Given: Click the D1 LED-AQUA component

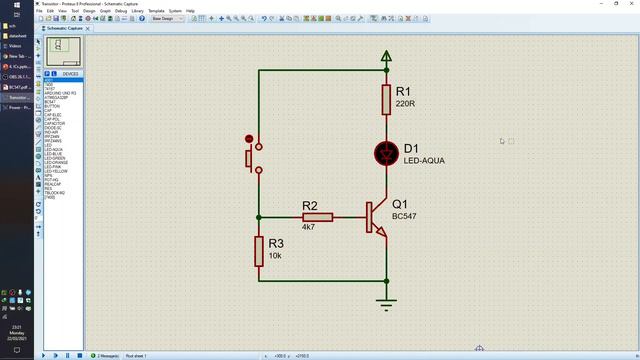Looking at the screenshot, I should (x=386, y=154).
